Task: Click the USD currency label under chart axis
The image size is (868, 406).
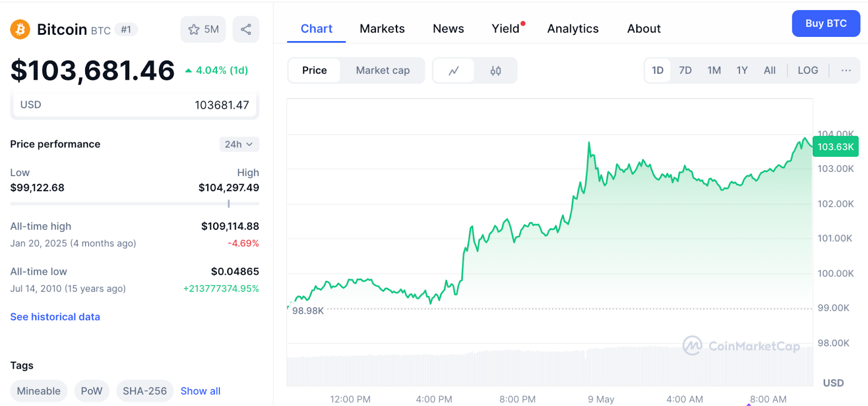Action: pyautogui.click(x=833, y=383)
